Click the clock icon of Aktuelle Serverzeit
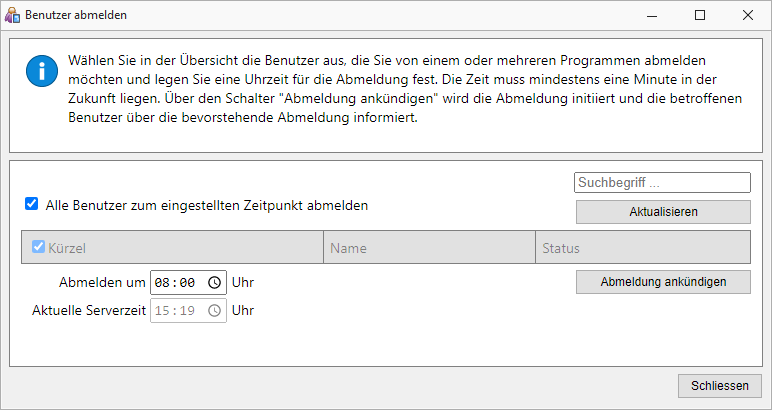The image size is (772, 410). [214, 311]
